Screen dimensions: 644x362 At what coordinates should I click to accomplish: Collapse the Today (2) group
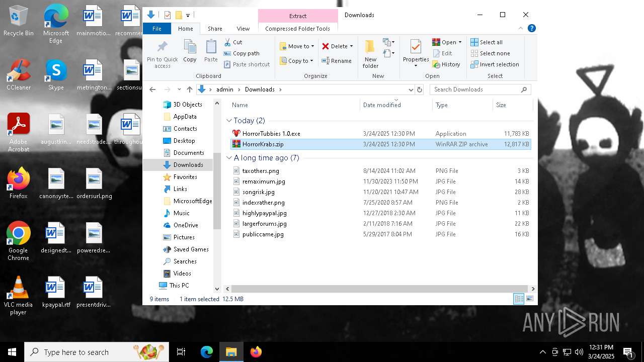point(229,121)
